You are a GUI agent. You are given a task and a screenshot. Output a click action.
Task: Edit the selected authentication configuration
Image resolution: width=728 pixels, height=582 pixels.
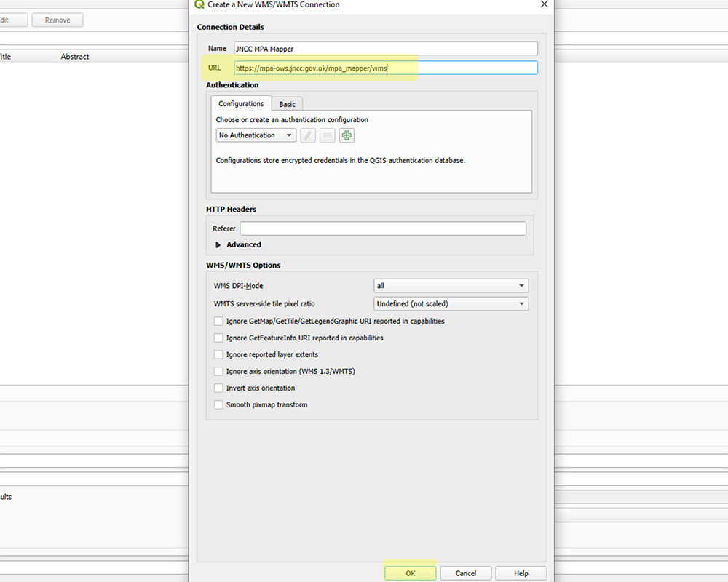307,135
